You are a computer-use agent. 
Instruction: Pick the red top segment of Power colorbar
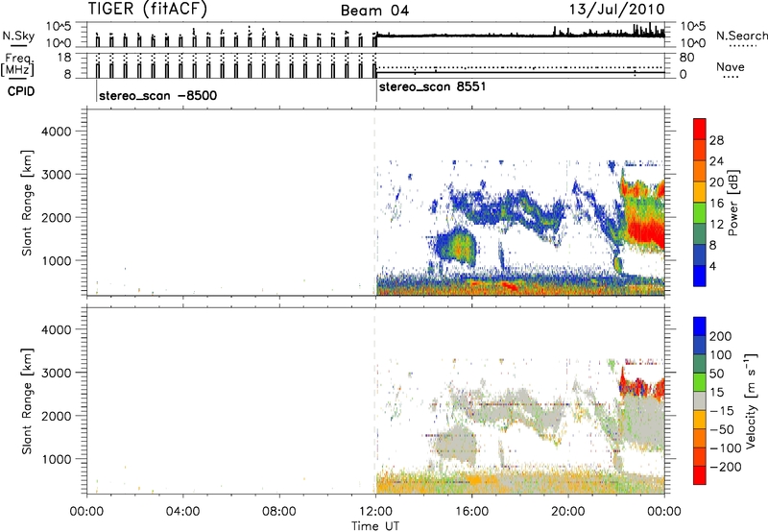tap(700, 129)
